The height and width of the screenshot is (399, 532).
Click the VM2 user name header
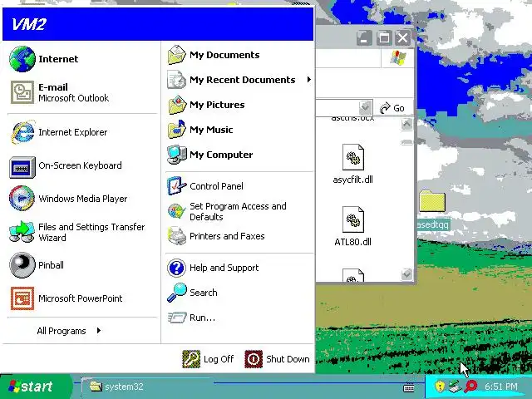click(29, 24)
